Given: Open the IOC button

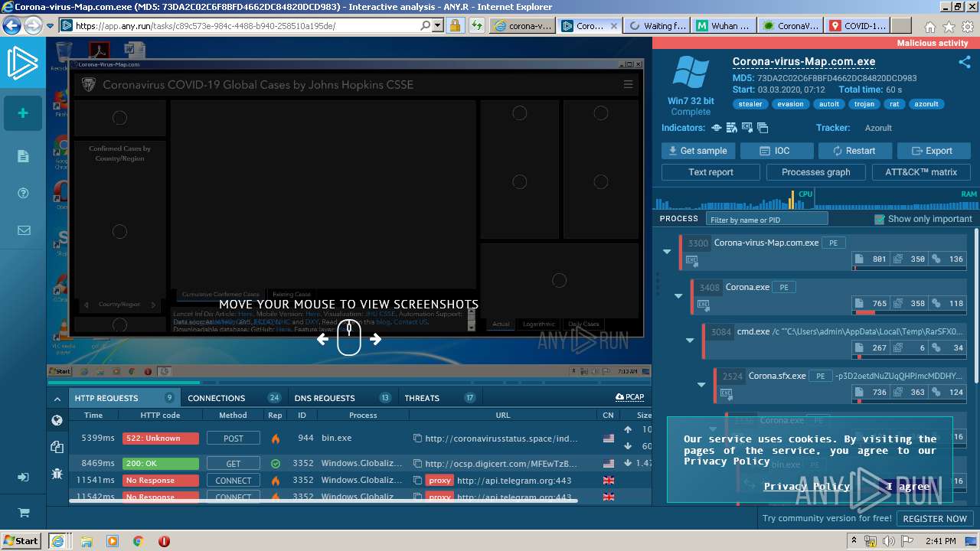Looking at the screenshot, I should point(776,151).
